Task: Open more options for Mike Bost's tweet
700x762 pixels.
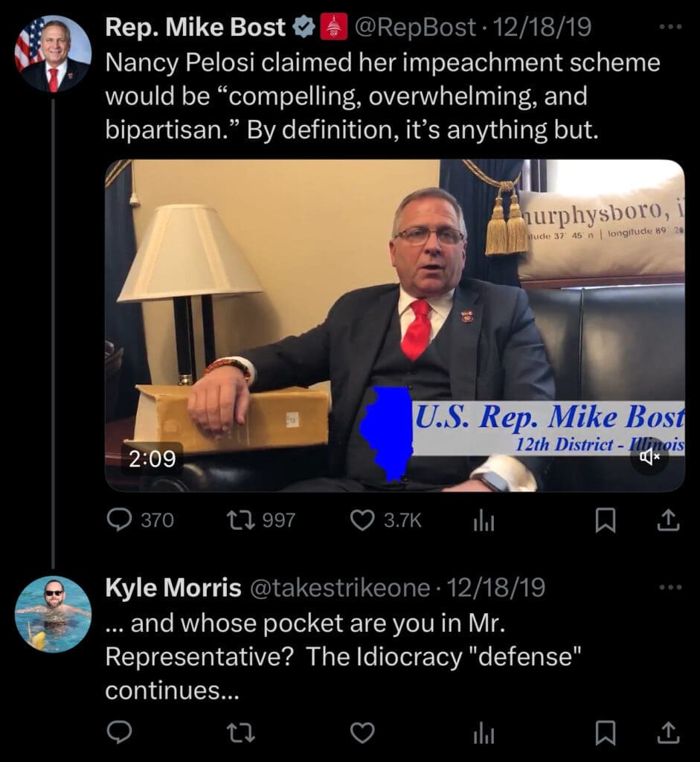Action: click(670, 28)
